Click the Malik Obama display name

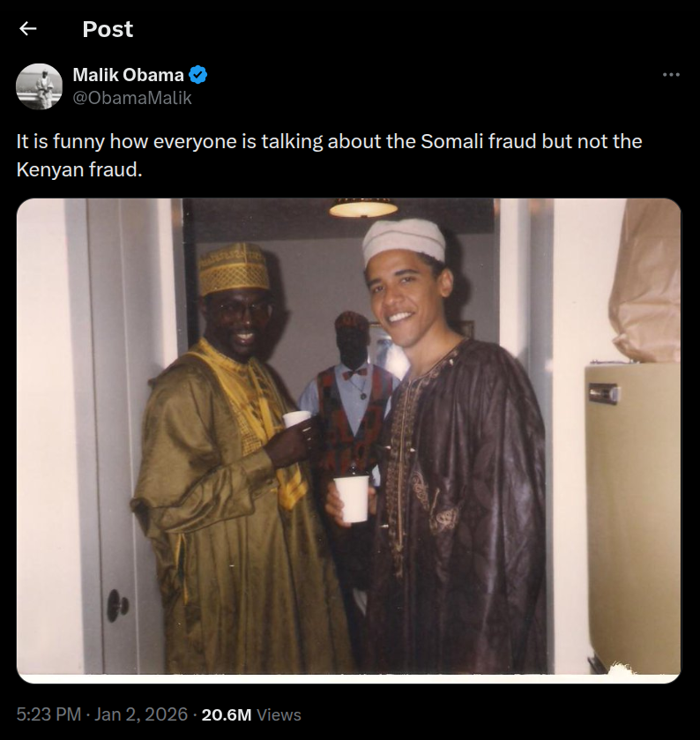coord(128,75)
